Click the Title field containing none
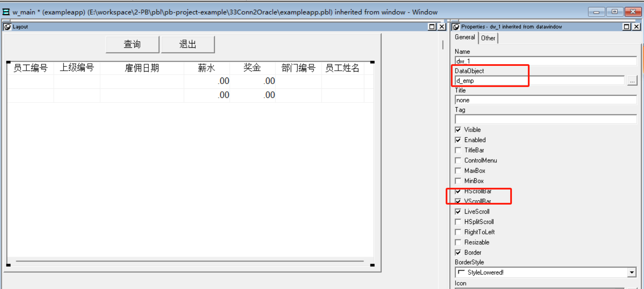 (x=545, y=100)
